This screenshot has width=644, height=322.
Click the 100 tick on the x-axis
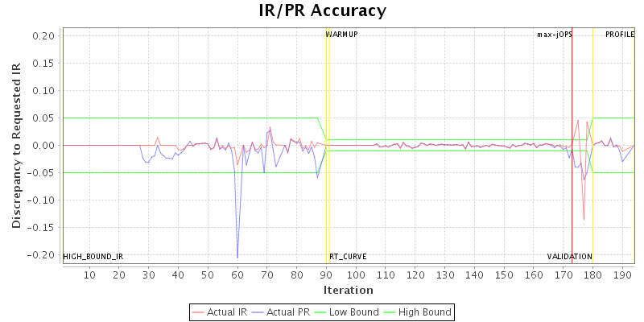click(356, 275)
